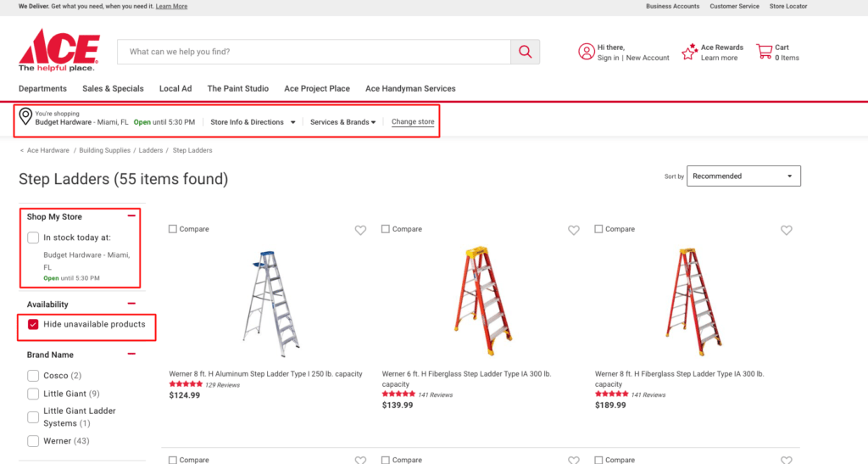
Task: Collapse the Shop My Store section
Action: (x=131, y=216)
